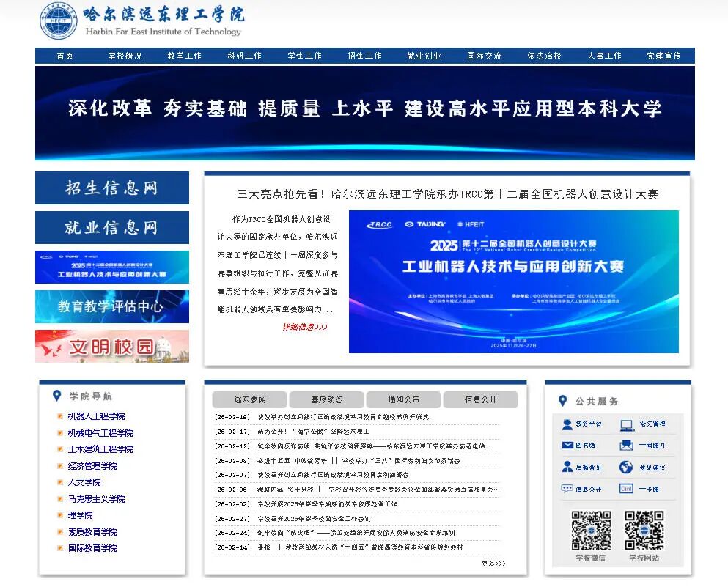Select 国际交流 in the navigation bar
The height and width of the screenshot is (587, 728).
tap(484, 56)
